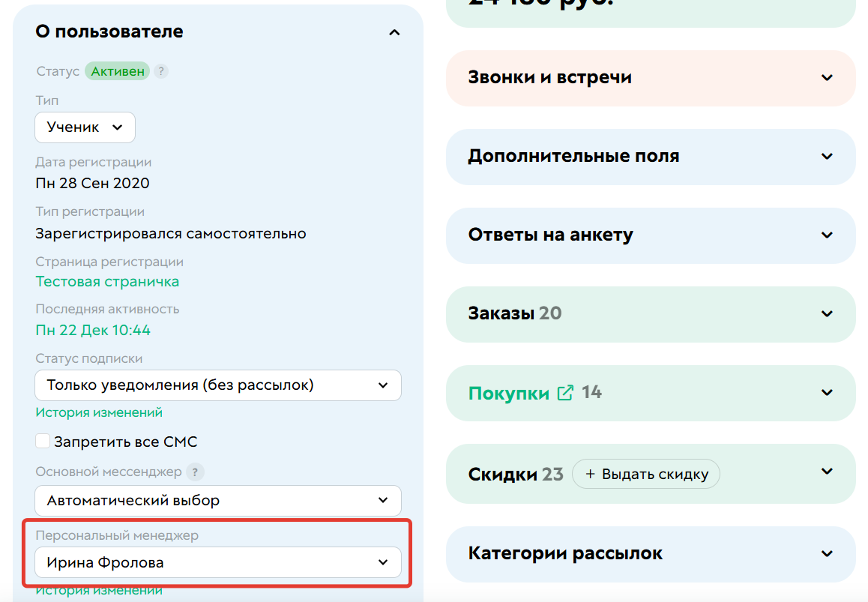
Task: Expand the Заказы section showing 20 orders
Action: pyautogui.click(x=827, y=314)
